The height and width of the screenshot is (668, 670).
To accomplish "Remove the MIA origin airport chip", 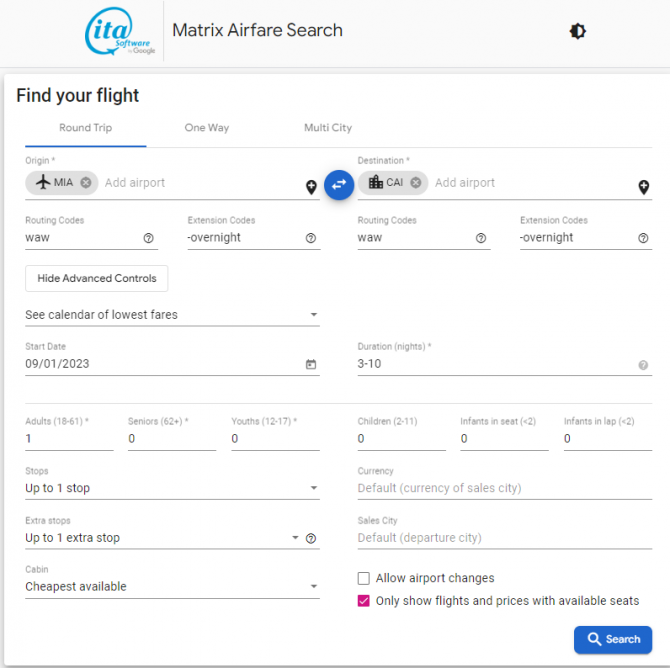I will [x=86, y=183].
